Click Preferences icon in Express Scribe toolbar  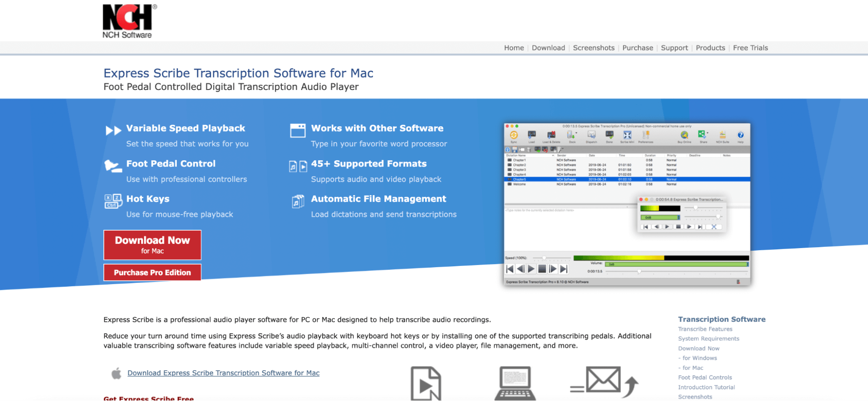pyautogui.click(x=646, y=135)
